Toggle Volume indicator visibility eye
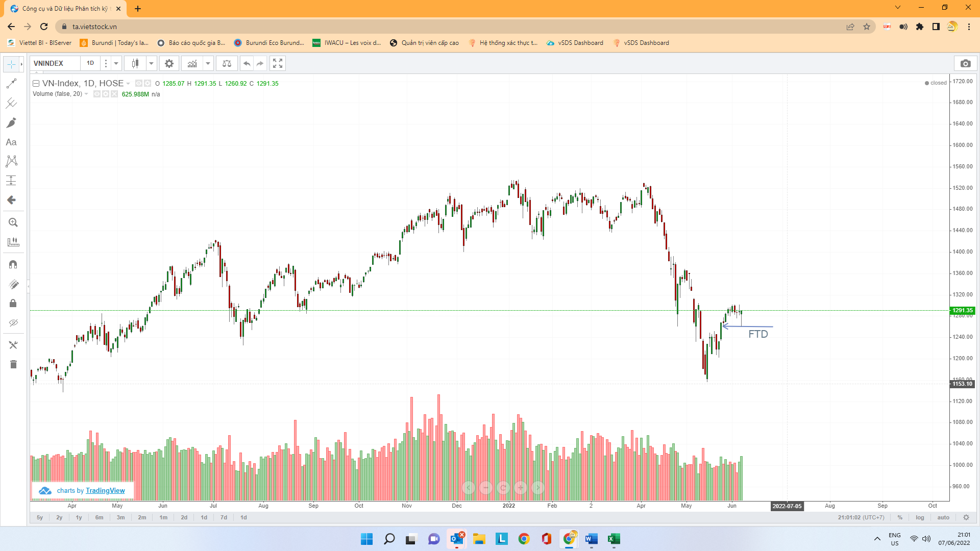This screenshot has height=551, width=980. (97, 94)
